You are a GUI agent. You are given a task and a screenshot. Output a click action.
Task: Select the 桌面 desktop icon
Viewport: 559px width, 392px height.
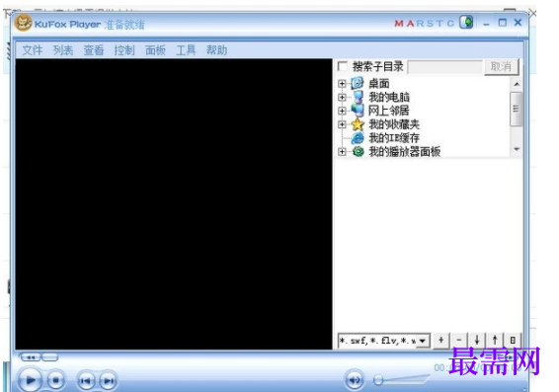point(358,83)
